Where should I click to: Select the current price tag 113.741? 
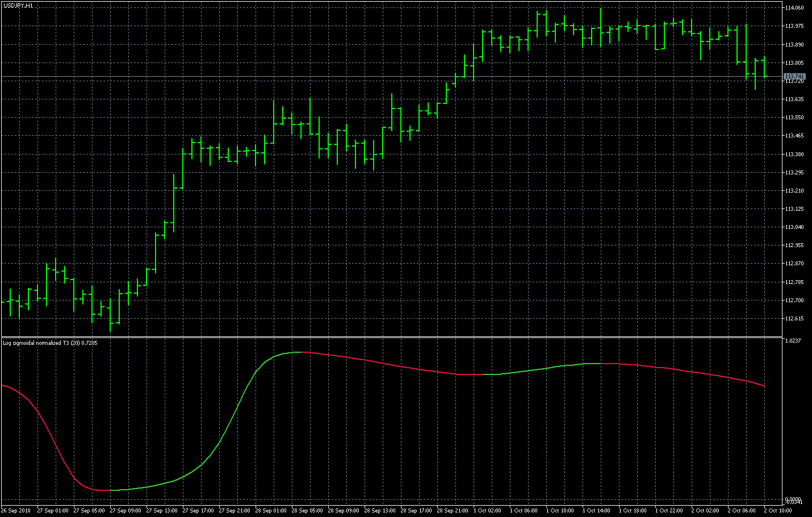pyautogui.click(x=794, y=76)
